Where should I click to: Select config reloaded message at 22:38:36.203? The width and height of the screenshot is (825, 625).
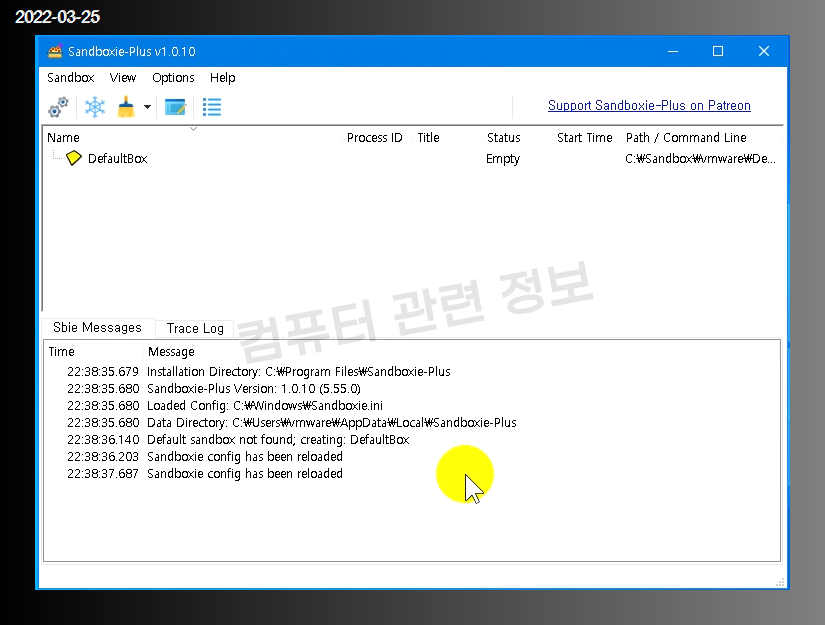(412, 456)
